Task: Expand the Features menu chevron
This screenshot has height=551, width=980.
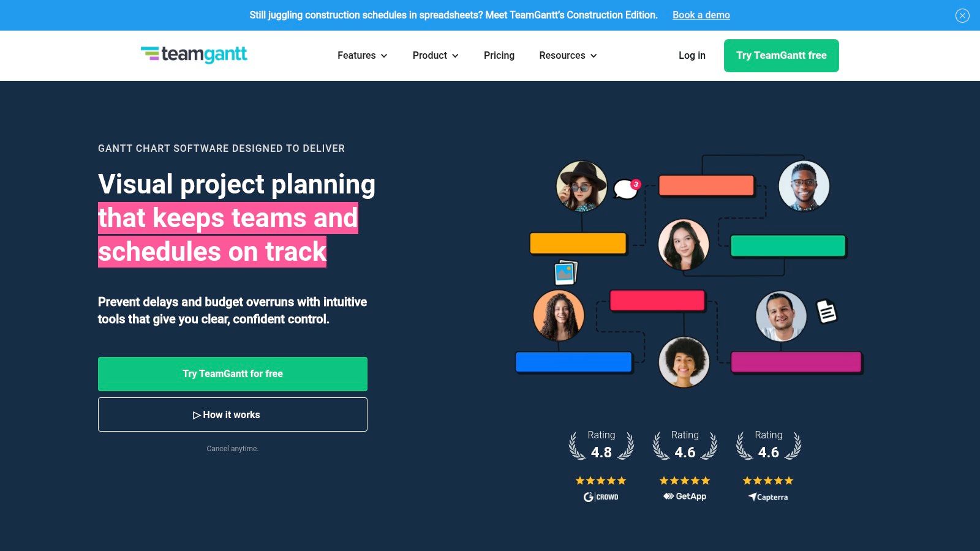Action: [x=384, y=56]
